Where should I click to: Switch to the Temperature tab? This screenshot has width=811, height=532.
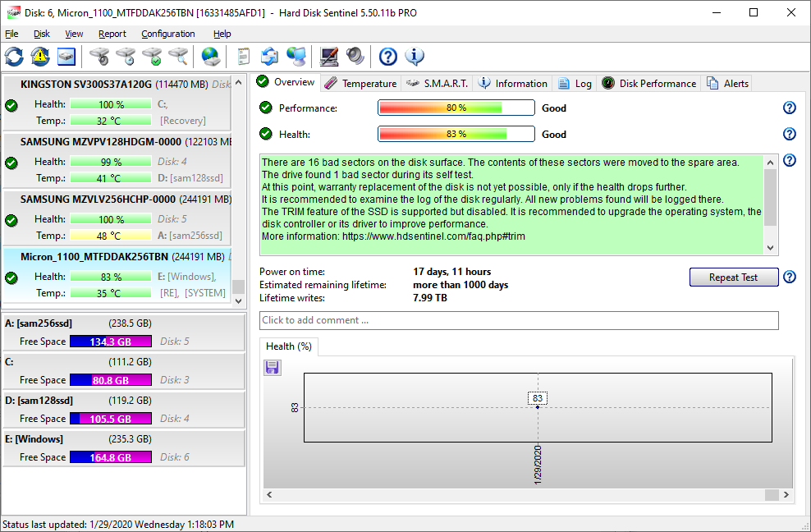(x=361, y=83)
